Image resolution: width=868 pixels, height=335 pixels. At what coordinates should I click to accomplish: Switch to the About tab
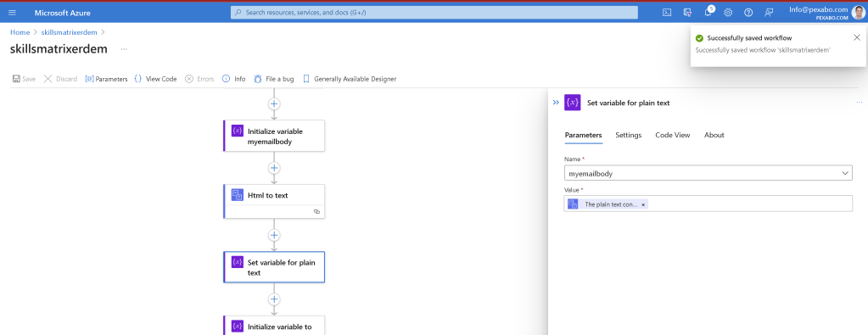tap(714, 135)
